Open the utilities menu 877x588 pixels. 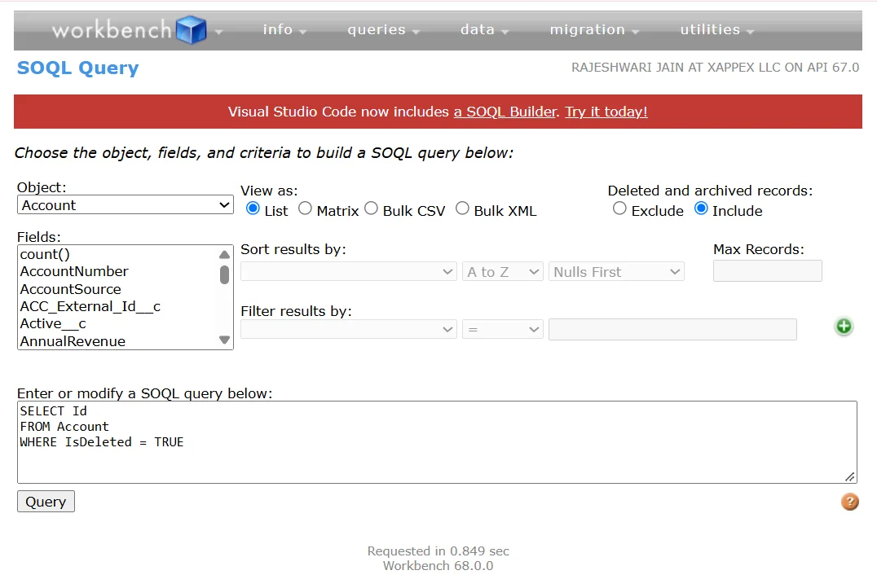tap(717, 29)
